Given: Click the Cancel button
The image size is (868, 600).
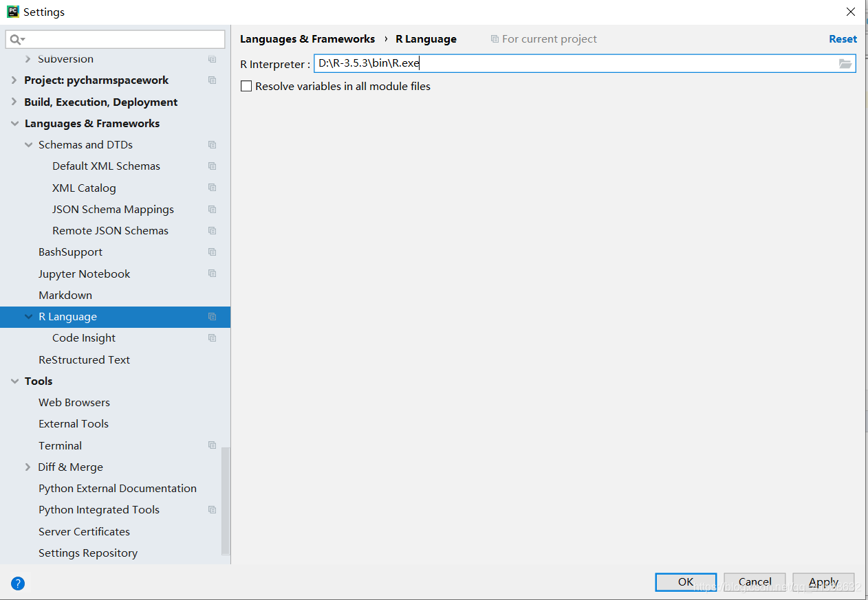Looking at the screenshot, I should pos(755,582).
